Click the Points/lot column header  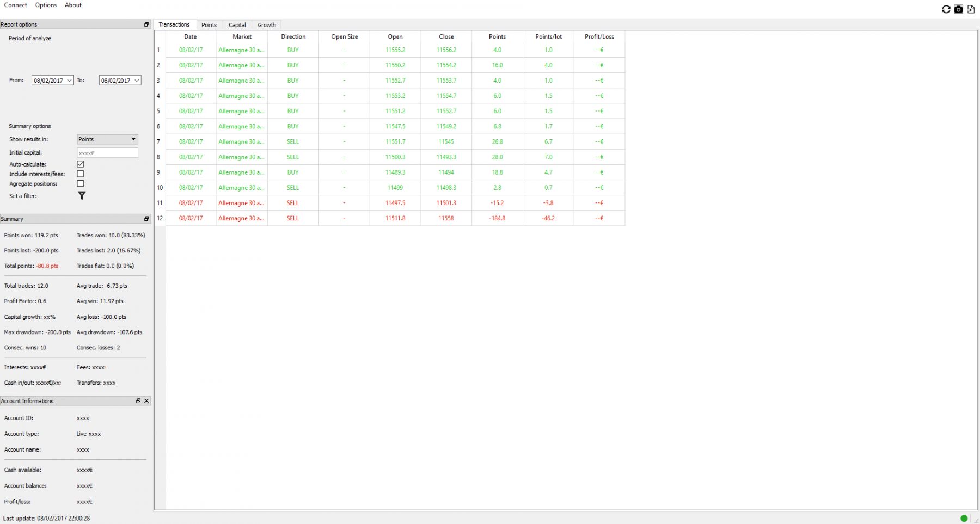click(x=548, y=36)
